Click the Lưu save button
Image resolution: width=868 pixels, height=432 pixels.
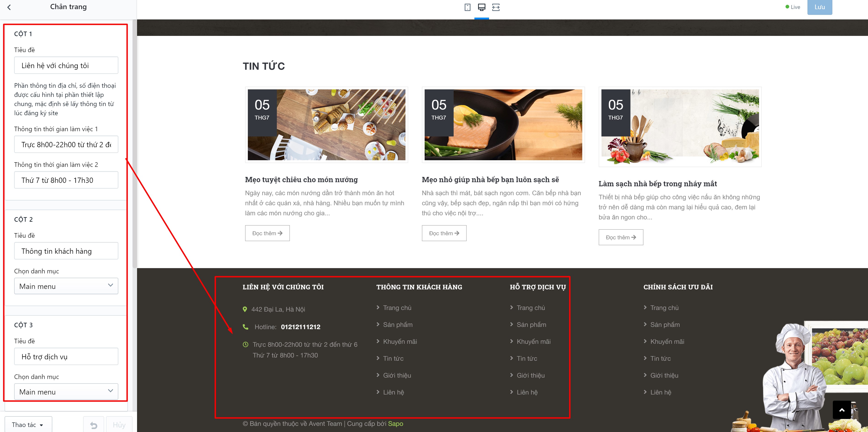[x=820, y=7]
